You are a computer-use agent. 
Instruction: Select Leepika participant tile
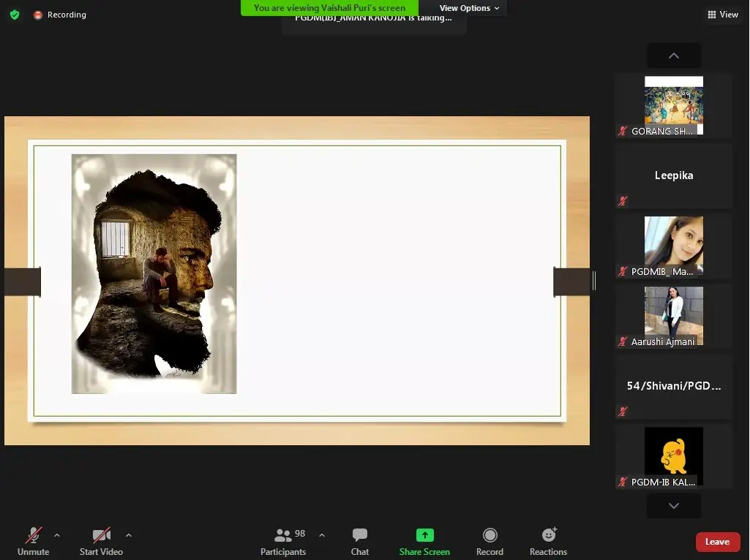tap(673, 176)
